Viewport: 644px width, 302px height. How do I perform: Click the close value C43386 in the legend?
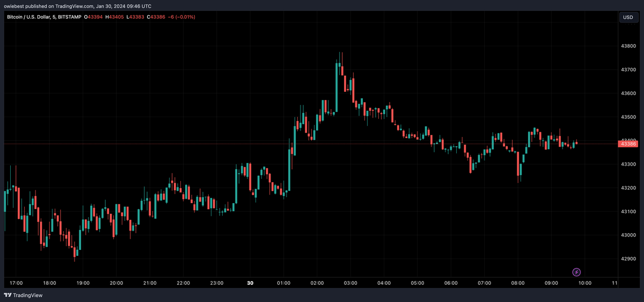pos(155,17)
